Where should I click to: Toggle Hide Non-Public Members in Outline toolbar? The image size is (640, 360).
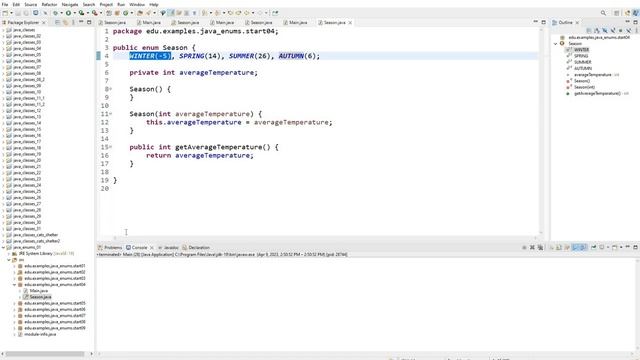(620, 31)
